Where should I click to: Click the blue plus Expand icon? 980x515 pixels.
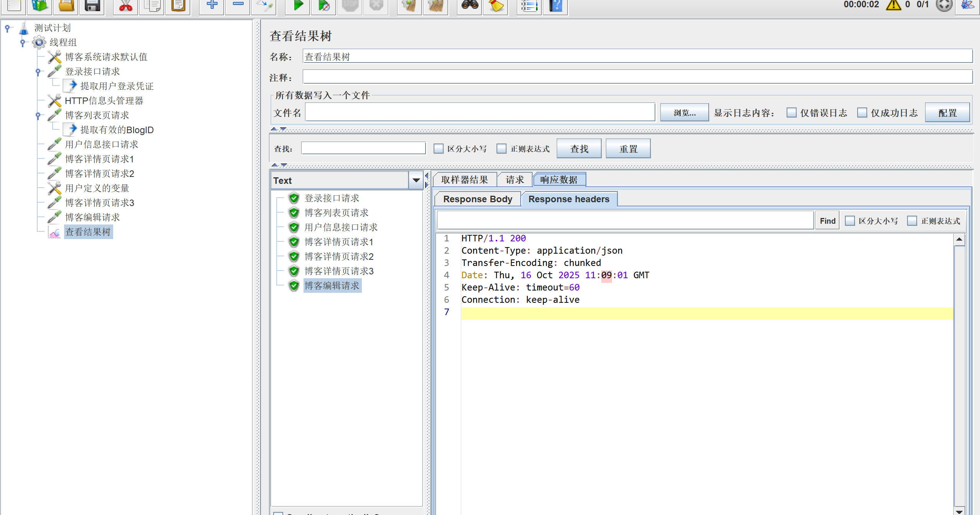[x=212, y=5]
